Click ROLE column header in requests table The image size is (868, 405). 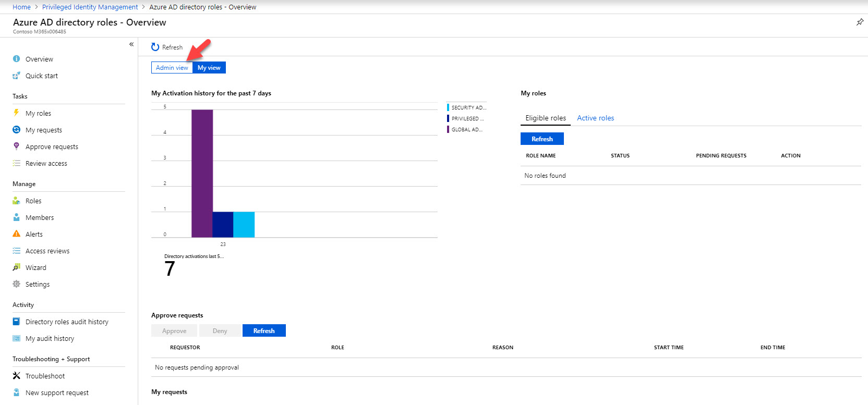337,348
